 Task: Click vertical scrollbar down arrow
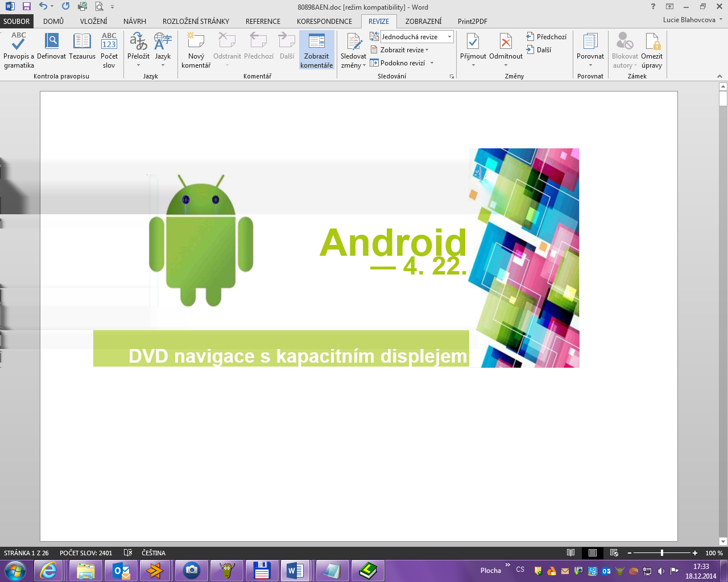pyautogui.click(x=723, y=542)
